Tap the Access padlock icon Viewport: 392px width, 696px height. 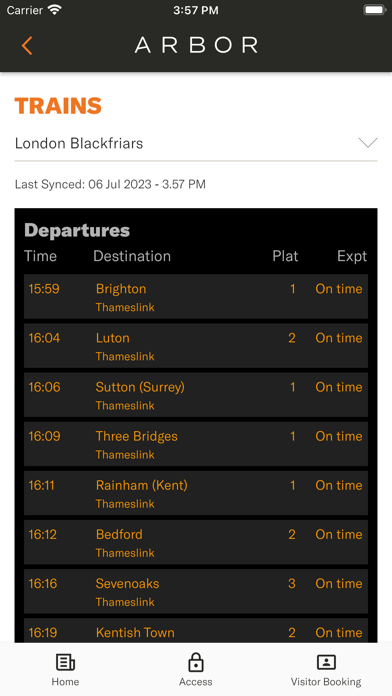click(x=196, y=662)
